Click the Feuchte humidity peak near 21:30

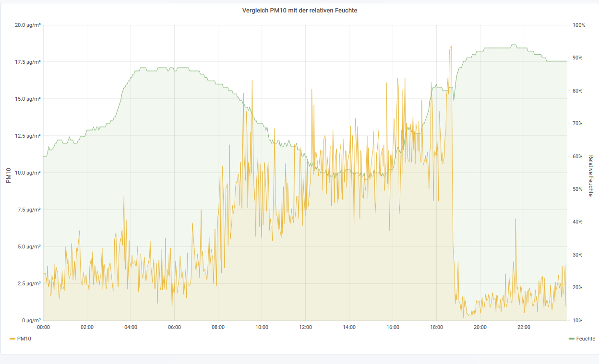(x=514, y=45)
